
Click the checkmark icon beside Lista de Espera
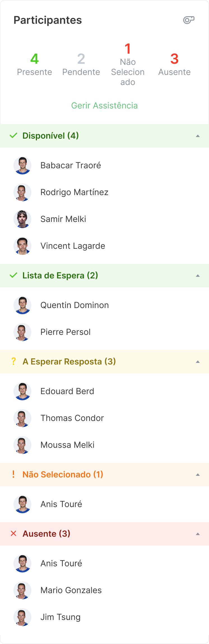point(13,276)
